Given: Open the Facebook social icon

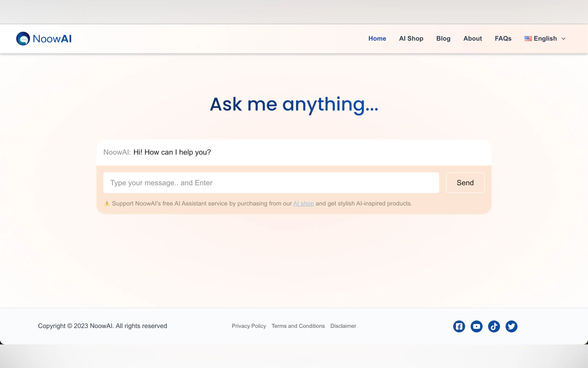Looking at the screenshot, I should pos(459,326).
